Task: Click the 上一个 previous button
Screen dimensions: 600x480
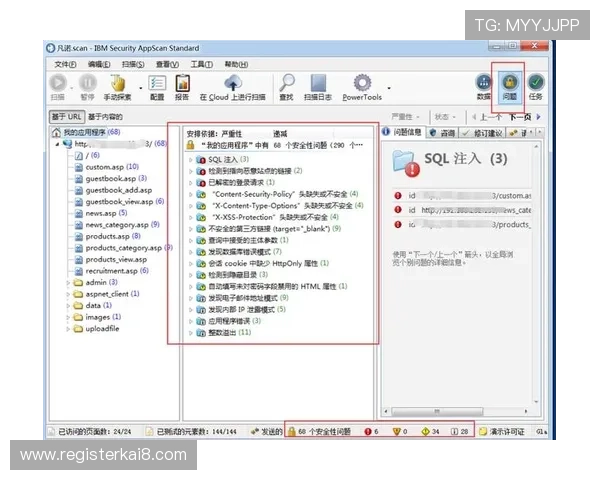Action: 487,117
